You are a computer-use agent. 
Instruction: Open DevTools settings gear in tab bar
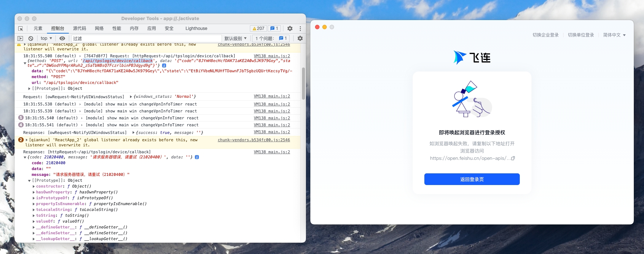290,28
